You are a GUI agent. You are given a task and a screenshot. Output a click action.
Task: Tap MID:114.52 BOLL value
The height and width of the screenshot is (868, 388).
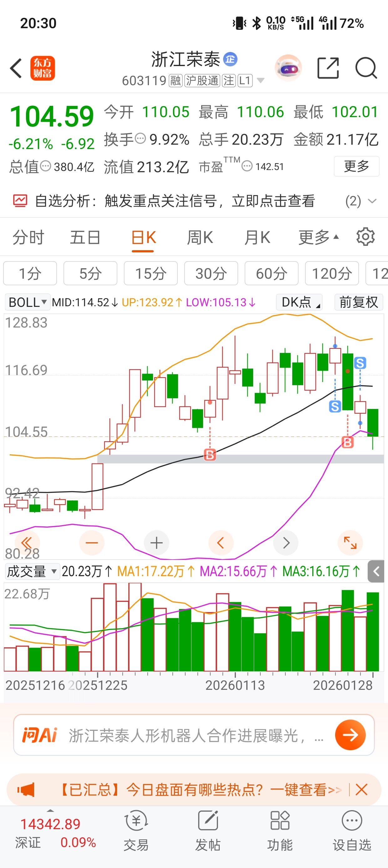coord(85,302)
